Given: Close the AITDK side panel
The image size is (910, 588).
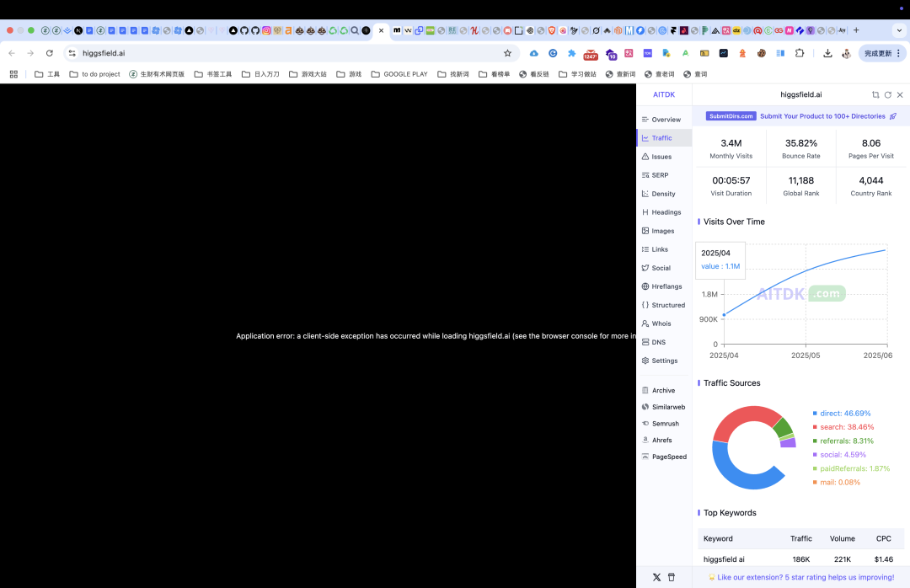Looking at the screenshot, I should click(900, 94).
